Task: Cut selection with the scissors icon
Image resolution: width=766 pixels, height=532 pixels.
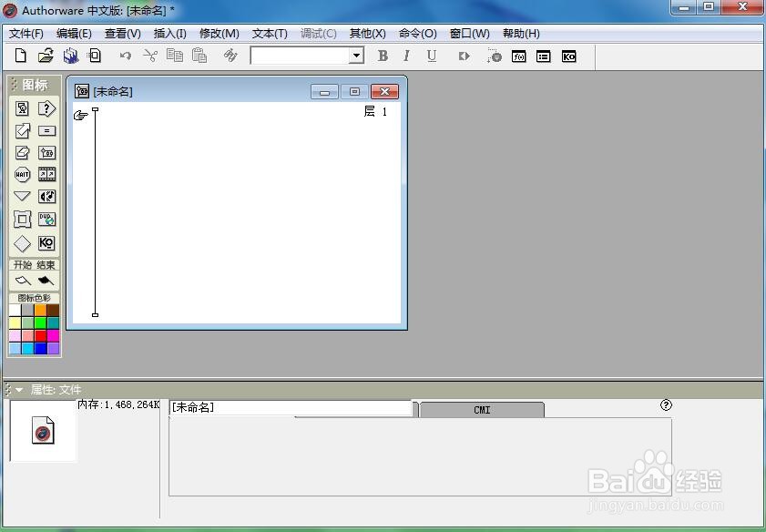Action: 150,56
